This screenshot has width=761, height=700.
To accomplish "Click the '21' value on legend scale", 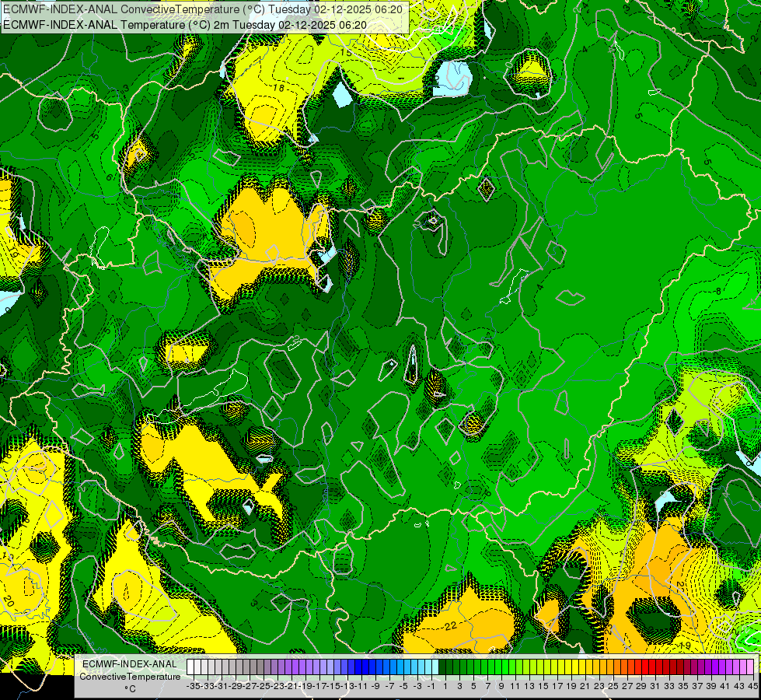I will [585, 686].
